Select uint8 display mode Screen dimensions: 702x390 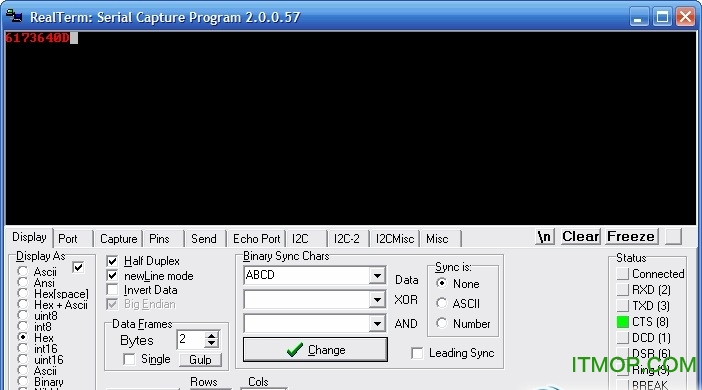[22, 315]
